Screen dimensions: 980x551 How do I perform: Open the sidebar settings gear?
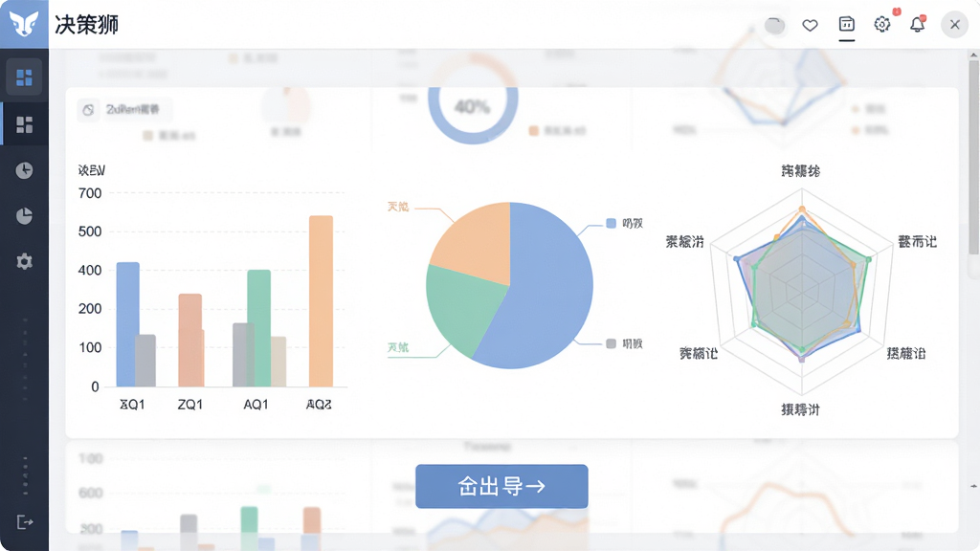[x=24, y=261]
